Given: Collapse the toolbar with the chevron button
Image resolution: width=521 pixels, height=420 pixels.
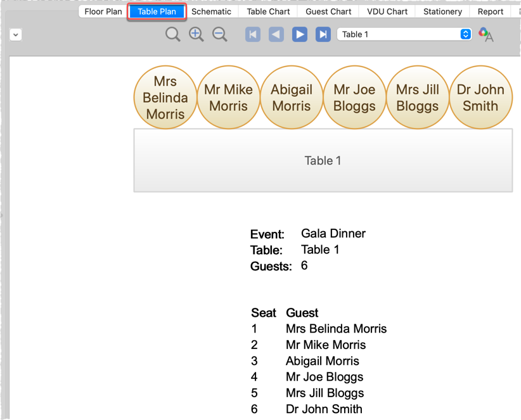Looking at the screenshot, I should point(15,34).
